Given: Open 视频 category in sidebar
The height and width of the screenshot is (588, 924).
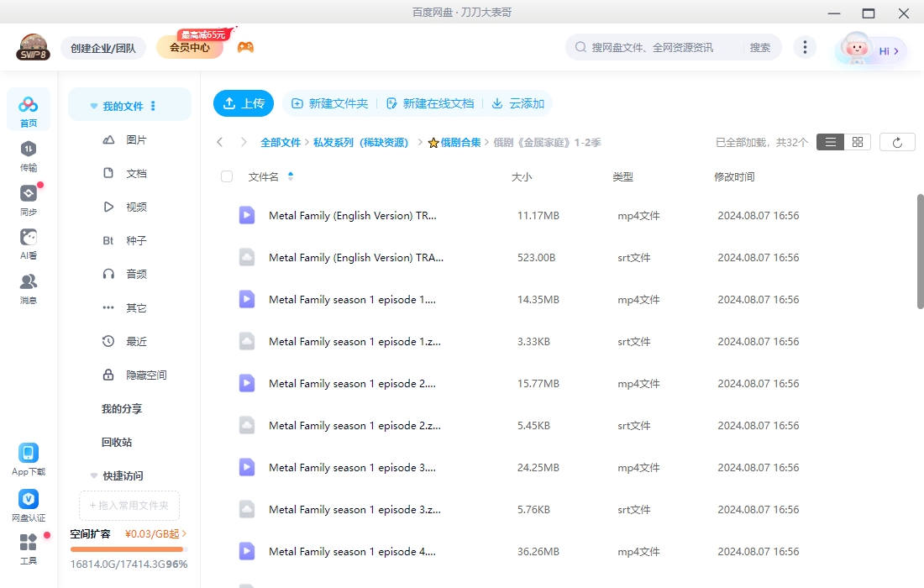Looking at the screenshot, I should point(129,207).
